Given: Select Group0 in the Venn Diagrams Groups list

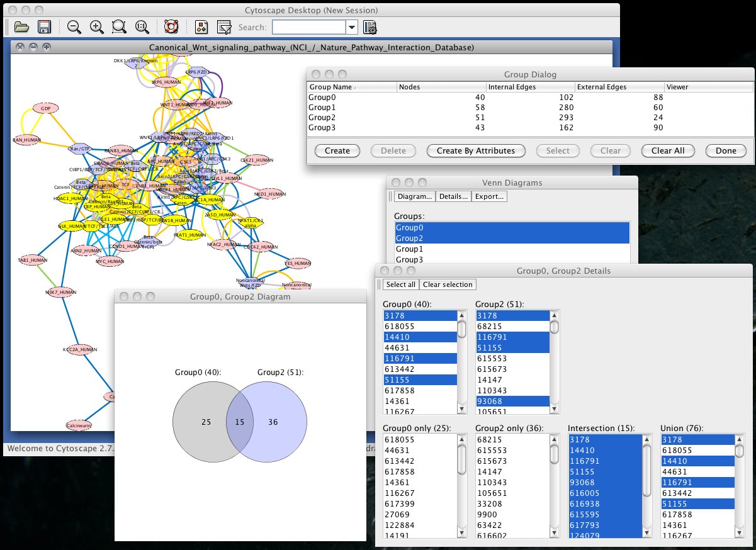Looking at the screenshot, I should tap(512, 228).
